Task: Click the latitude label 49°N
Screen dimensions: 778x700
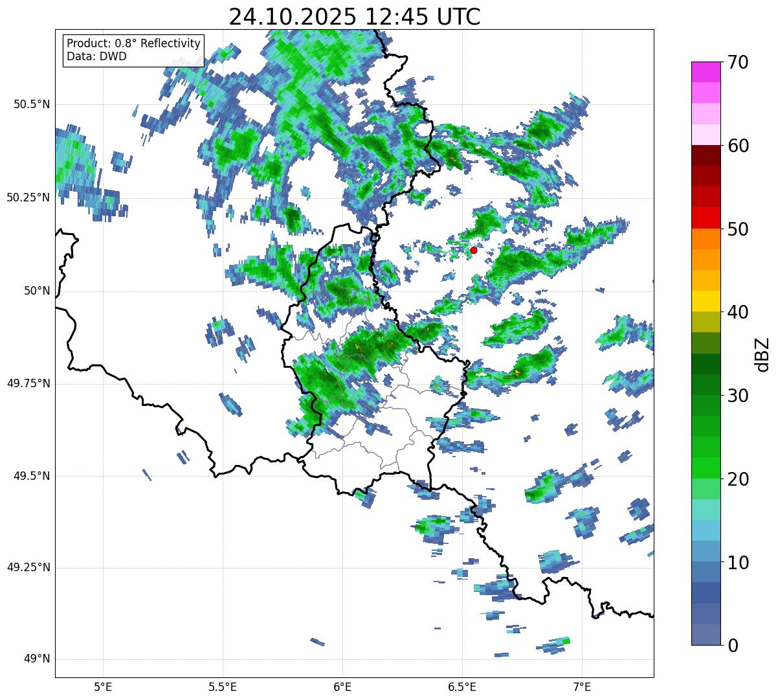Action: (37, 659)
